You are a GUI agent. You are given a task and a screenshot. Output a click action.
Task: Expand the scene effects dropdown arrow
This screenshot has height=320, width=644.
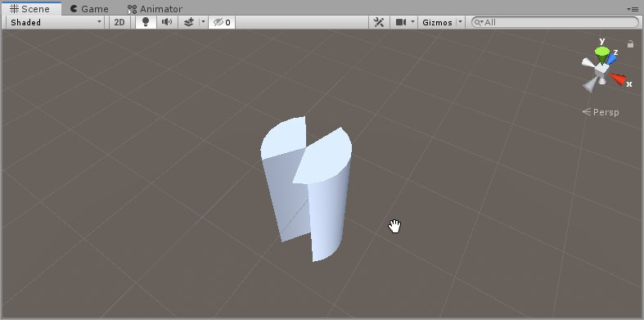tap(203, 22)
